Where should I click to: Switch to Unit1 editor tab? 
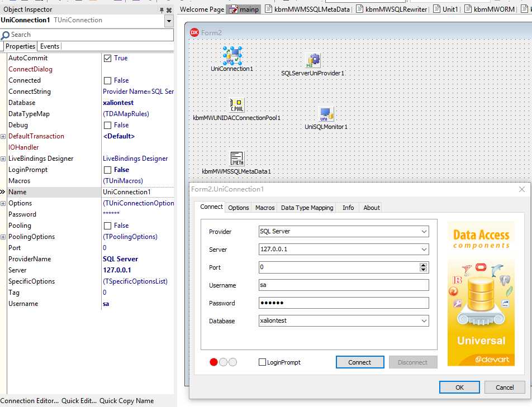tap(446, 9)
